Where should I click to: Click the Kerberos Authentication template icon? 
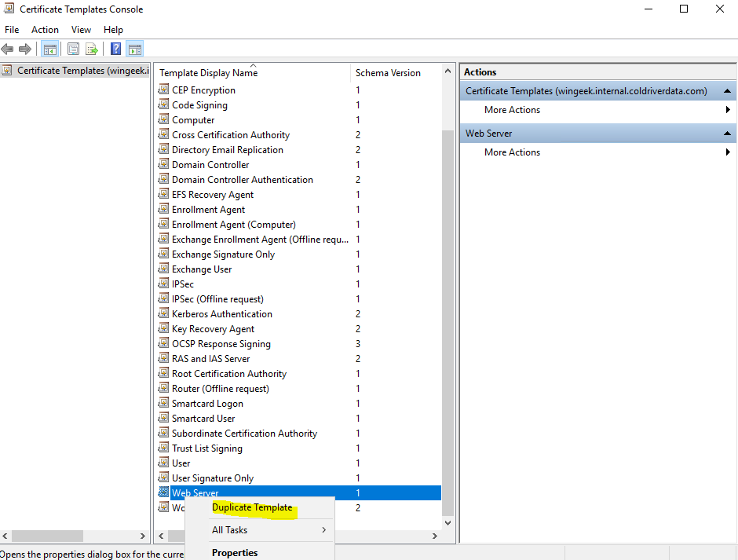pos(163,313)
